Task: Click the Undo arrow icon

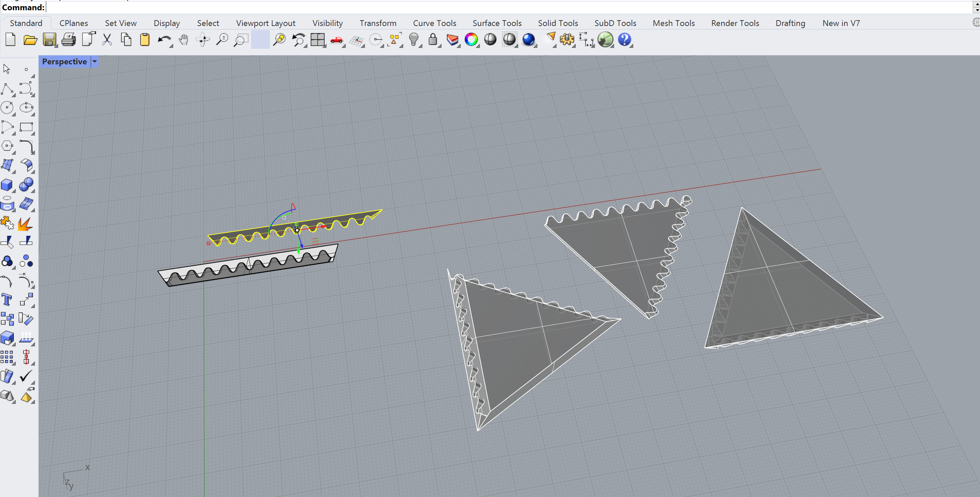Action: pos(164,40)
